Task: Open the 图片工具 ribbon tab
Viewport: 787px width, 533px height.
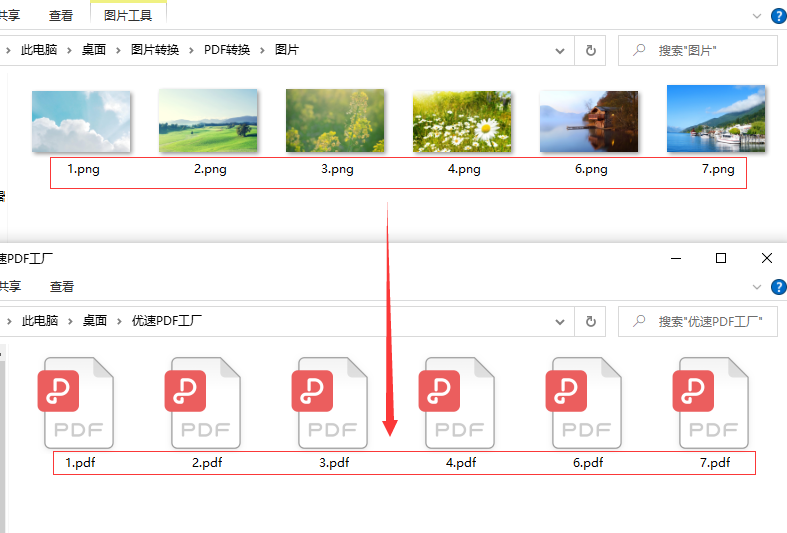Action: click(128, 16)
